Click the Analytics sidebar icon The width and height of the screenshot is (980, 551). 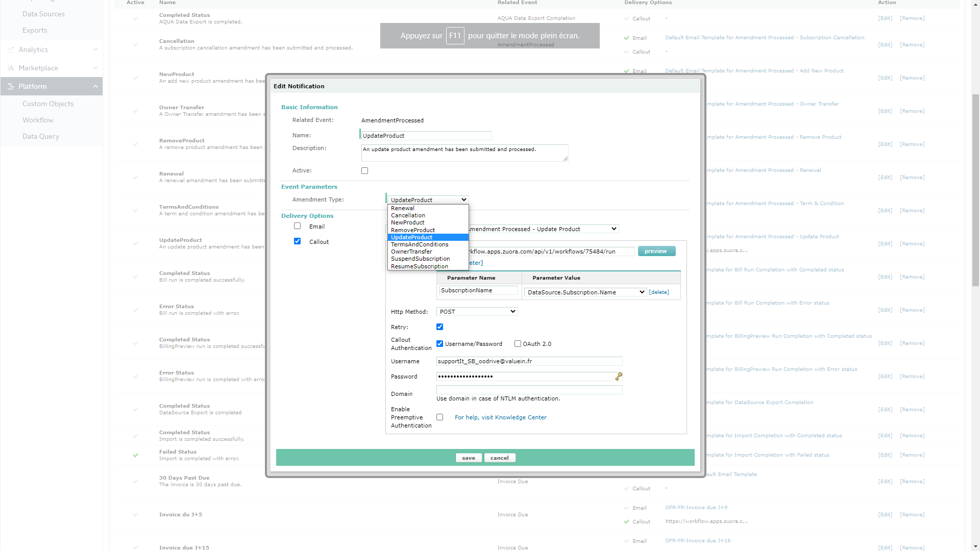click(x=11, y=50)
